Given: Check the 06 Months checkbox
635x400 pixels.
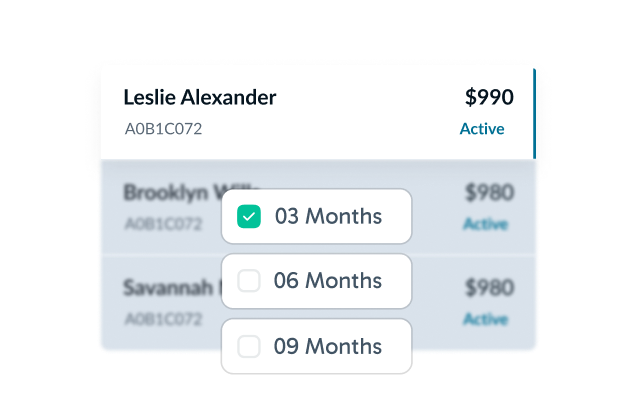Looking at the screenshot, I should coord(249,281).
